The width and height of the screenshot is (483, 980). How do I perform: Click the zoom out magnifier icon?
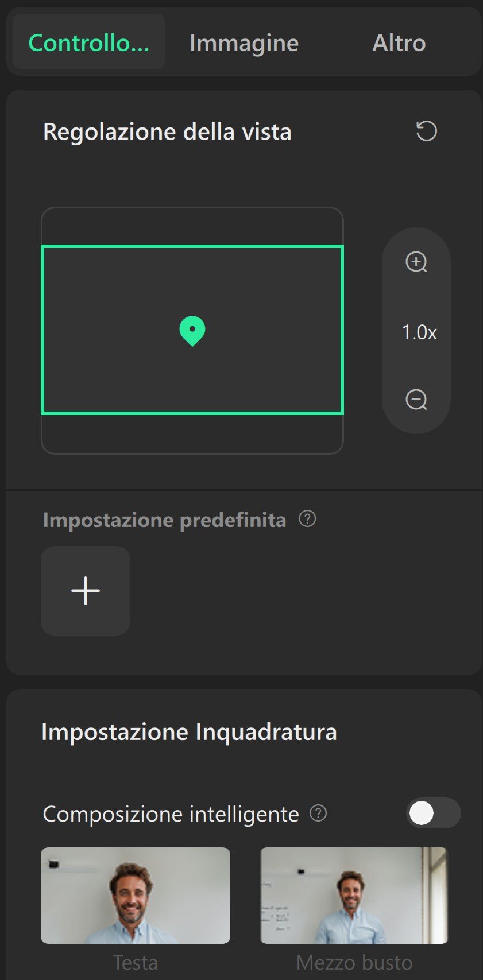pyautogui.click(x=416, y=400)
